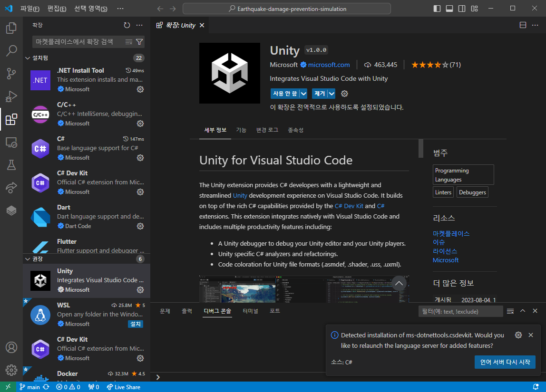Open microsoft.com publisher link
Viewport: 546px width, 392px height.
329,65
